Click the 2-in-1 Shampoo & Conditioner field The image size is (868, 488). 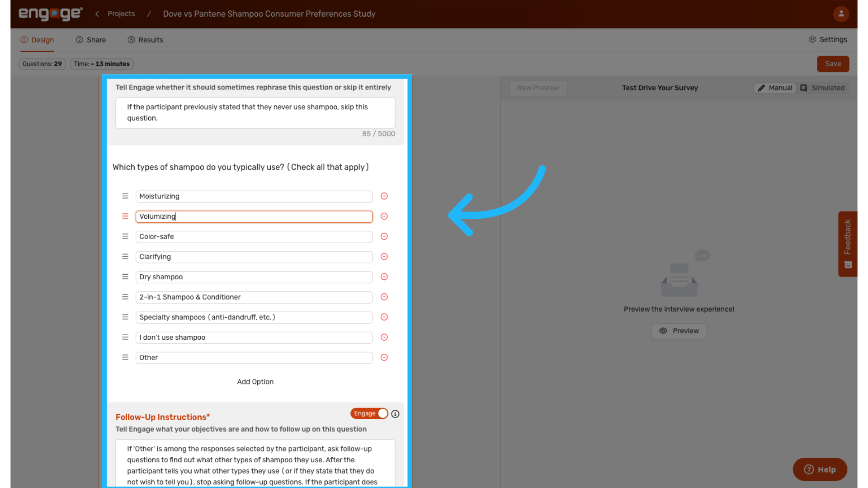tap(254, 297)
